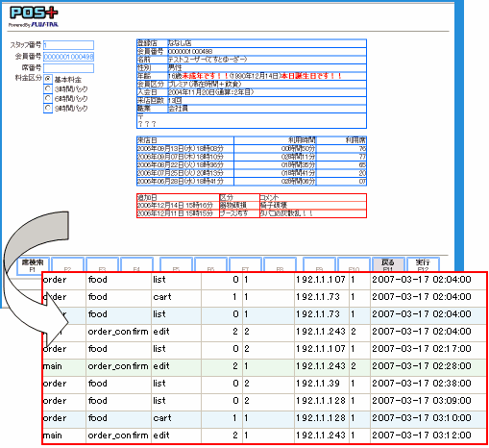Click timestamp 2007-03-17 02:17:00

[x=422, y=349]
